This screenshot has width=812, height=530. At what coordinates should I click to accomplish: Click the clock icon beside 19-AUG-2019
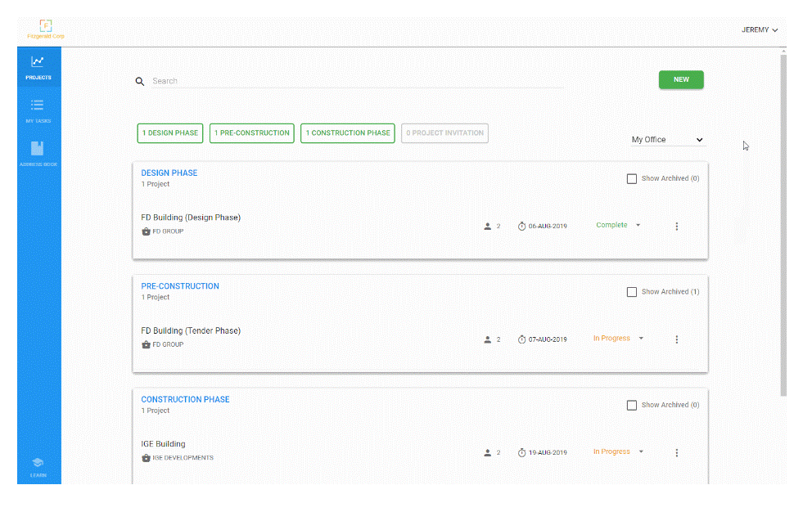click(521, 452)
